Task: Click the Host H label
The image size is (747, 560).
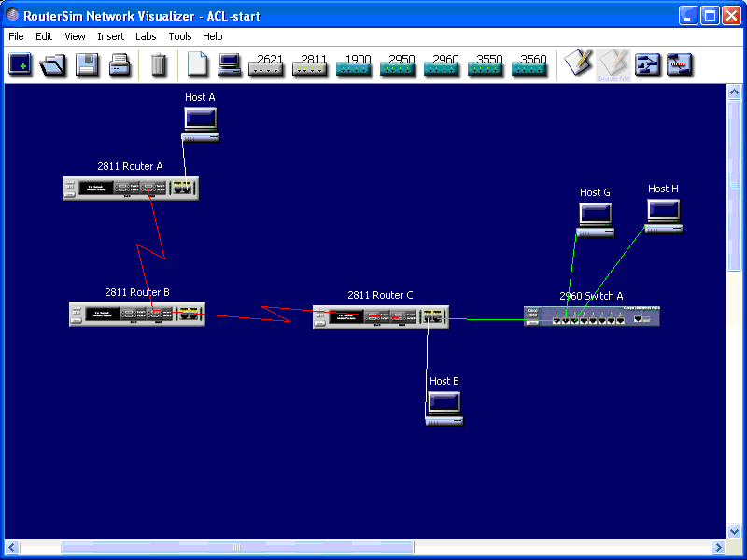Action: pos(663,189)
